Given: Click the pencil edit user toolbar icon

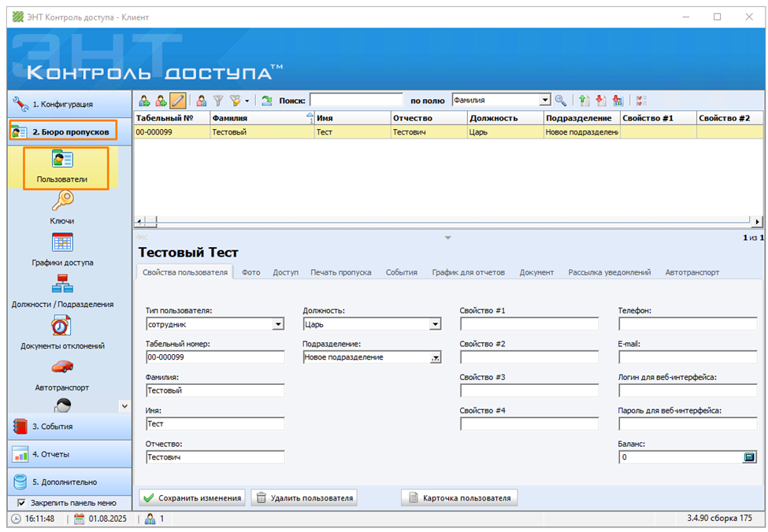Looking at the screenshot, I should tap(178, 101).
